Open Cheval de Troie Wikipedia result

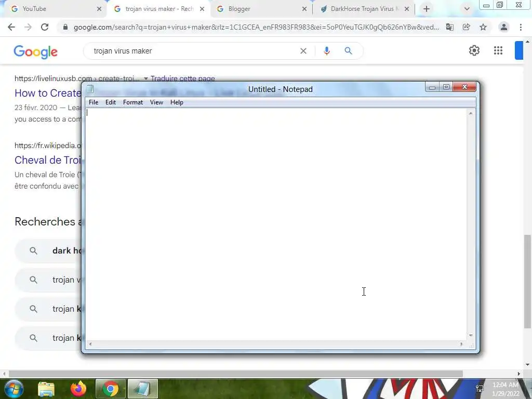click(48, 160)
